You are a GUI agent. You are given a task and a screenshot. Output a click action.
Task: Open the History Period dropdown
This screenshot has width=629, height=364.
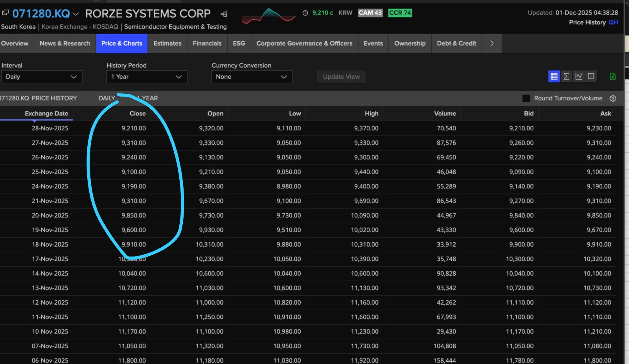point(147,77)
